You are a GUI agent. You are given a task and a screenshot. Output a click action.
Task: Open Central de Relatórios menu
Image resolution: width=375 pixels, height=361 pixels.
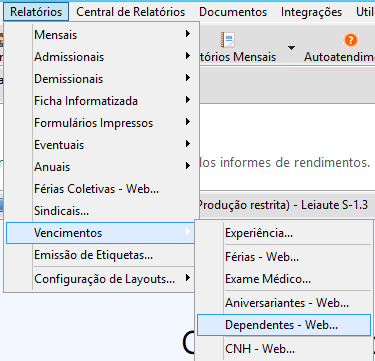point(130,12)
